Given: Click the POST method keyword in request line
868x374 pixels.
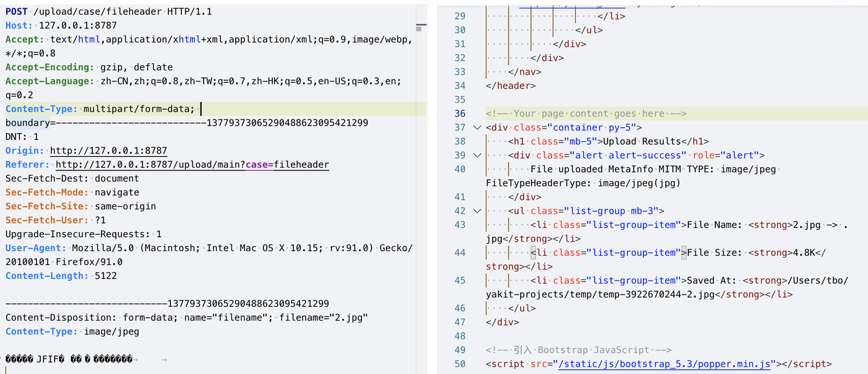Looking at the screenshot, I should coord(17,12).
